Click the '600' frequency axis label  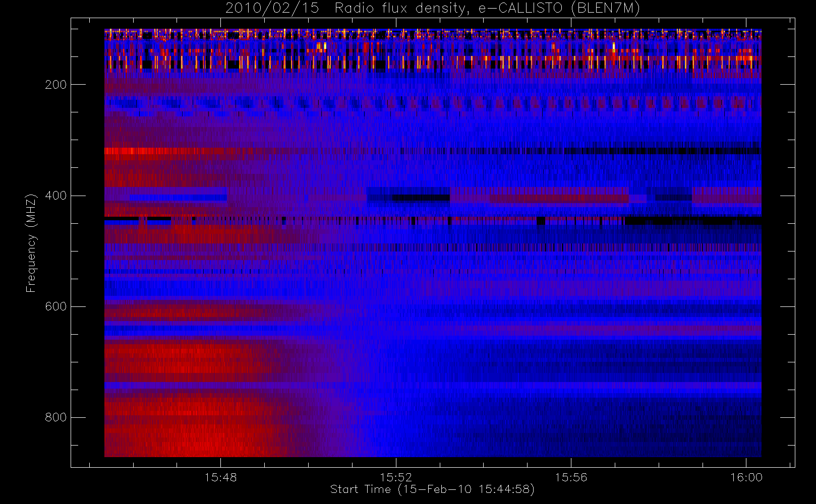pyautogui.click(x=55, y=306)
